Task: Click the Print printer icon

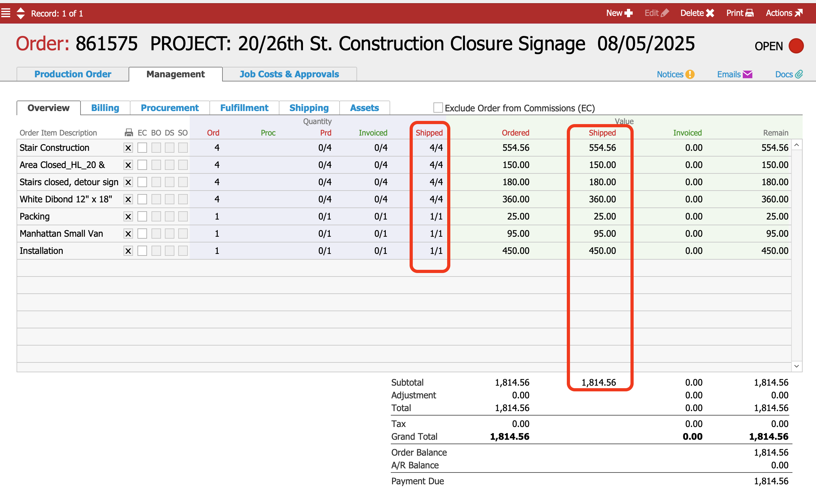Action: point(749,13)
